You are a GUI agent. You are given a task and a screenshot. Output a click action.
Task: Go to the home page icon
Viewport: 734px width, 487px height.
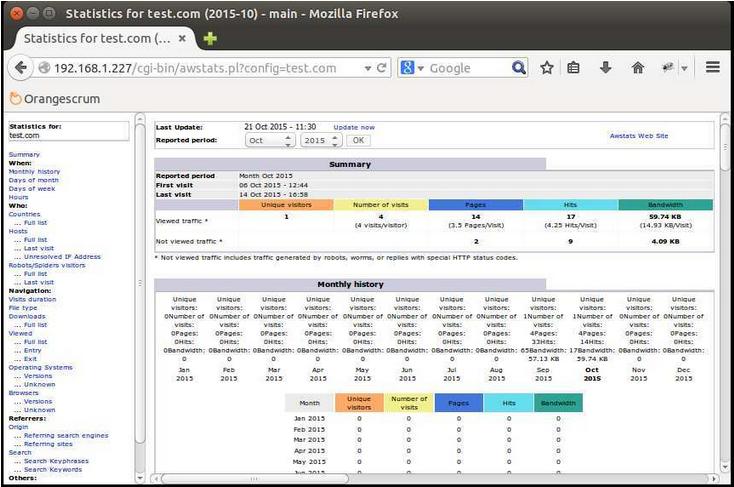638,68
